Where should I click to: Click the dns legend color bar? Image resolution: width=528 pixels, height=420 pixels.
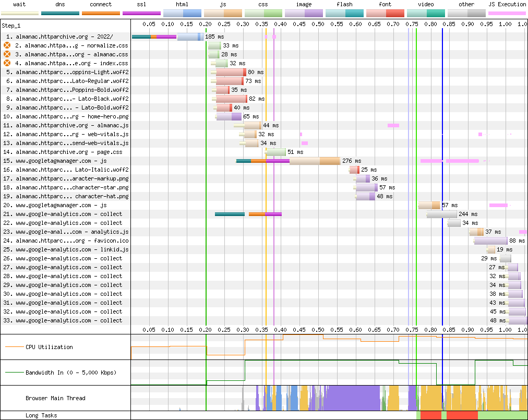tap(61, 13)
